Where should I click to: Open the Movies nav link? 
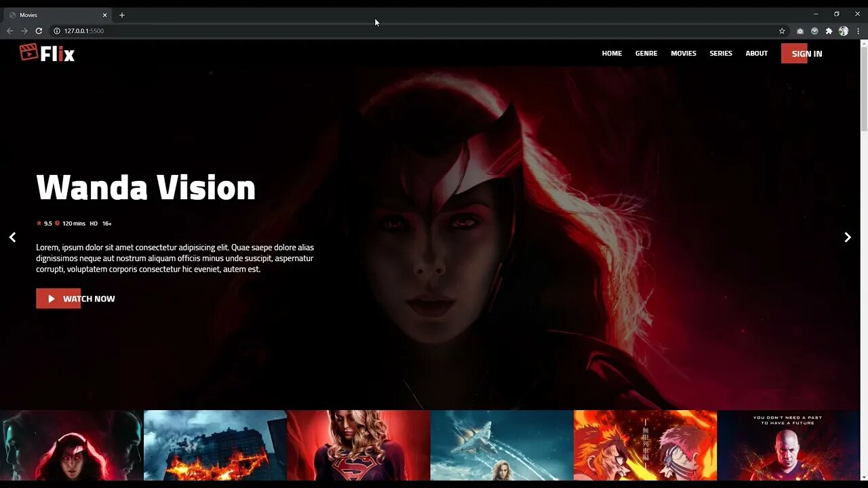pyautogui.click(x=684, y=54)
